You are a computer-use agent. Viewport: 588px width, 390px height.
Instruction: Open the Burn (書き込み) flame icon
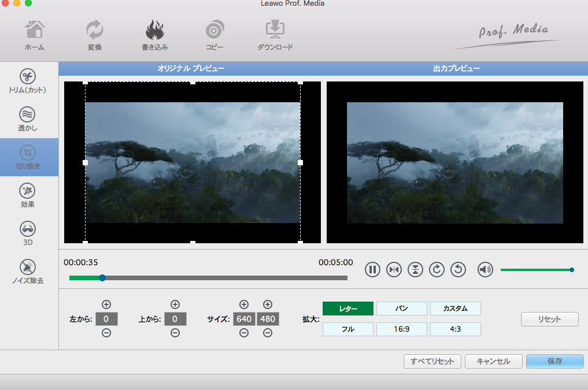[154, 31]
